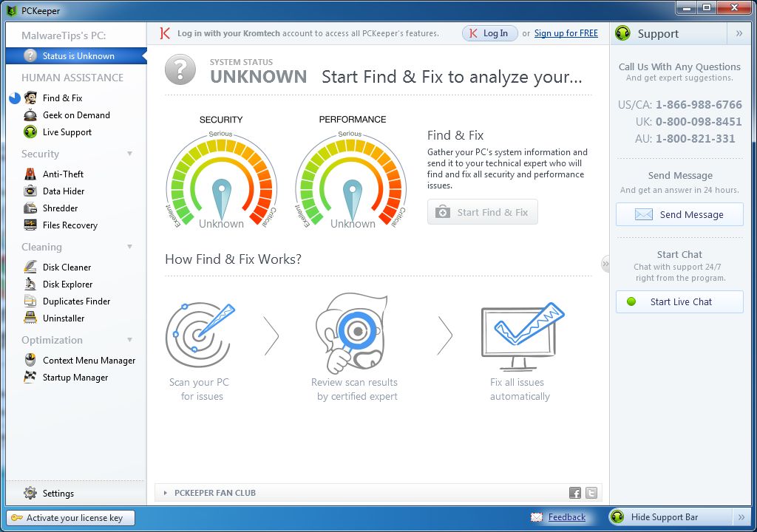Open Find & Fix in sidebar

[x=62, y=98]
